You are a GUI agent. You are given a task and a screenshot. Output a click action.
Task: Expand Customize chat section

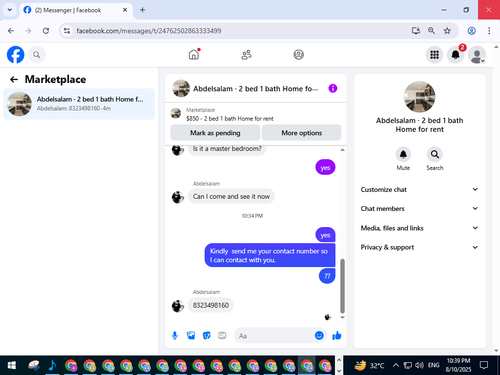click(419, 189)
